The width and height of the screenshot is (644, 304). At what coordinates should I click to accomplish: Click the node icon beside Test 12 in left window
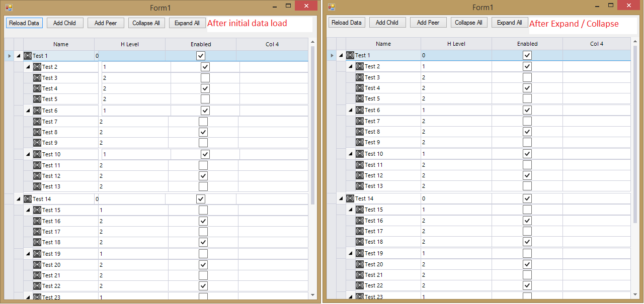pos(37,176)
